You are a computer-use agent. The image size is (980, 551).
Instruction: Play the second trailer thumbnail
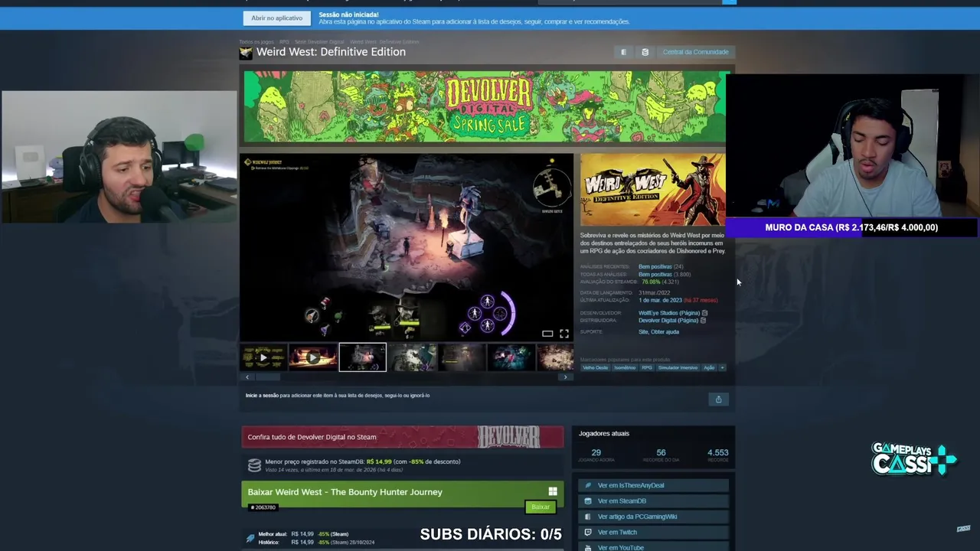point(312,357)
